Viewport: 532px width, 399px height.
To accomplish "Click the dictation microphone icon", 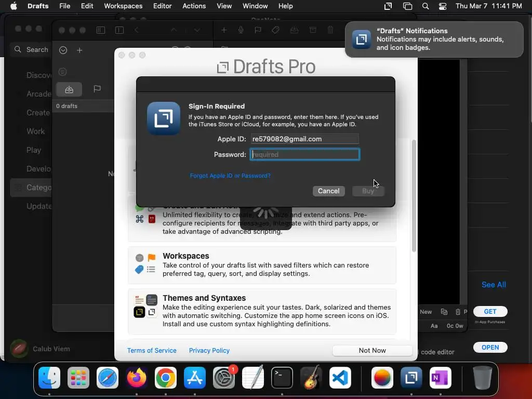I will point(241,30).
